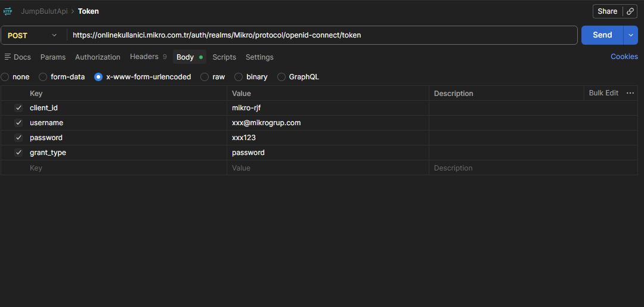This screenshot has width=644, height=307.
Task: Switch to Bulk Edit mode
Action: tap(603, 93)
